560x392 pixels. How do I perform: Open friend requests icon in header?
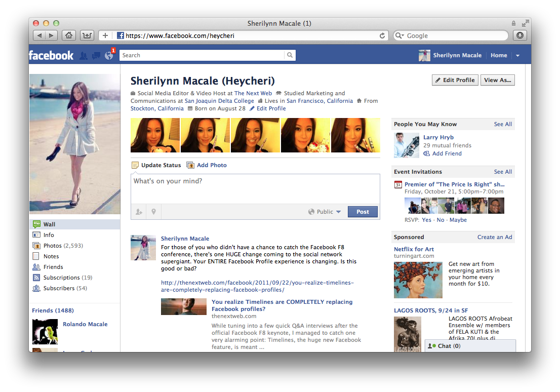pos(83,56)
